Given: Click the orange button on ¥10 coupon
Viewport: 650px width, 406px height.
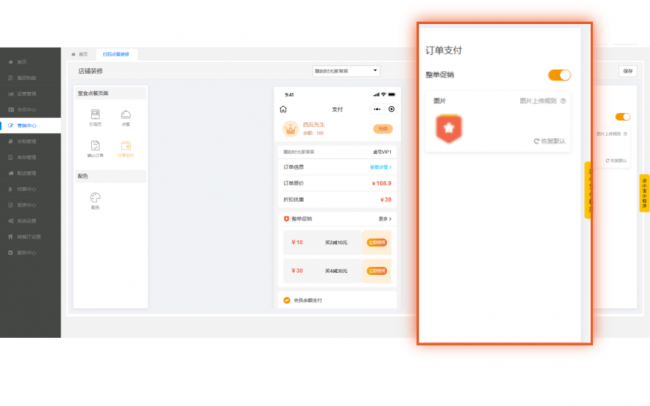Looking at the screenshot, I should [377, 242].
